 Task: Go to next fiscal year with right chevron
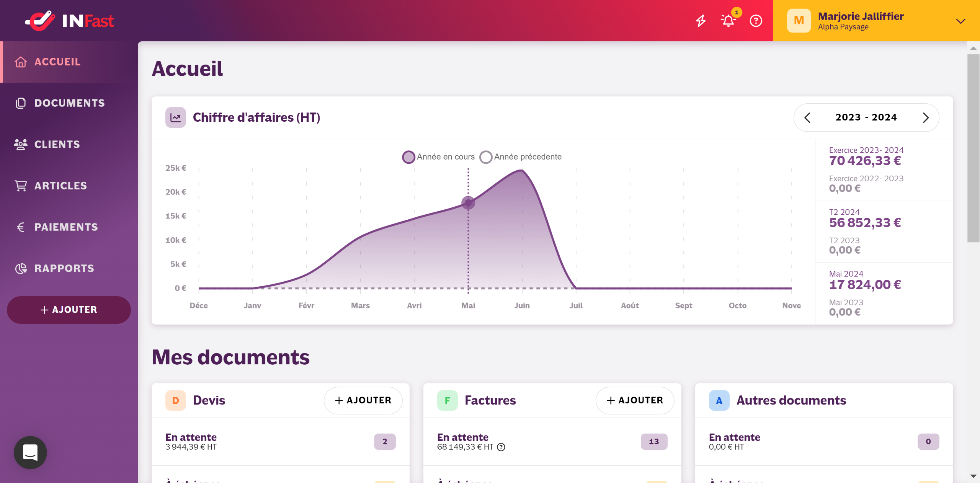click(926, 117)
